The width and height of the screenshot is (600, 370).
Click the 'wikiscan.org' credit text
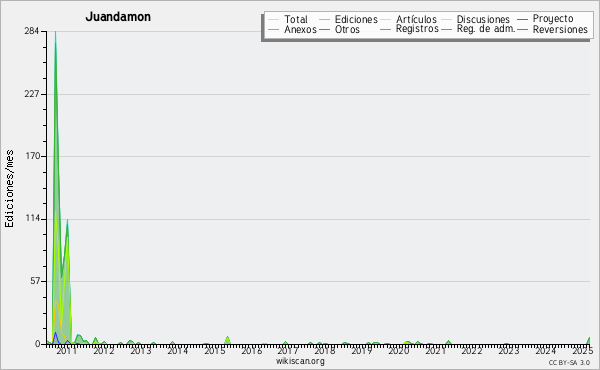[300, 361]
